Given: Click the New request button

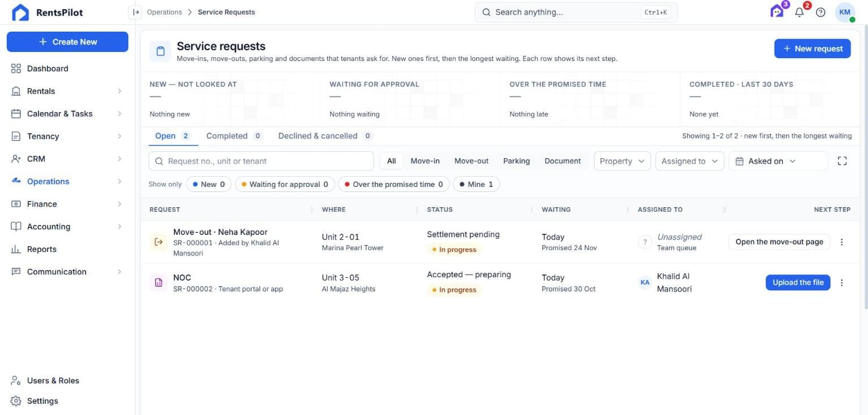Looking at the screenshot, I should 813,49.
